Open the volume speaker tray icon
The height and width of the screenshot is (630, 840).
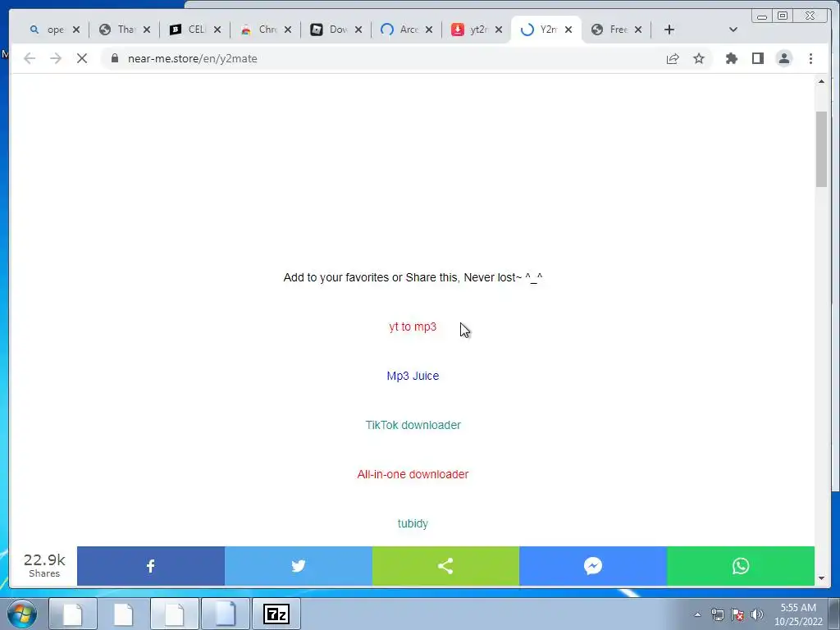click(757, 614)
